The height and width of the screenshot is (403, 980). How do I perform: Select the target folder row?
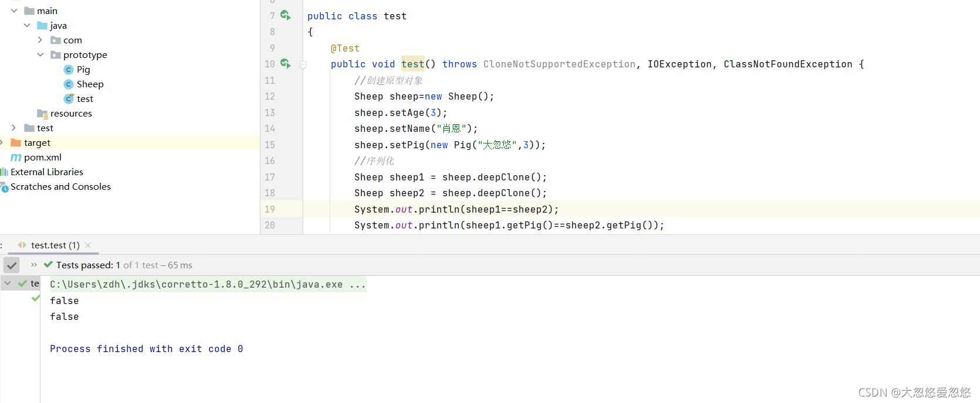click(130, 142)
